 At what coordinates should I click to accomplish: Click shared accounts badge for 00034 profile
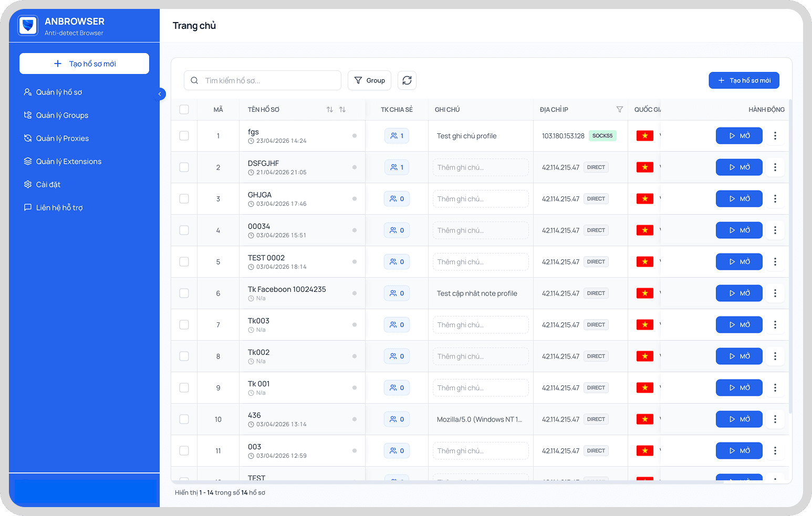tap(397, 230)
